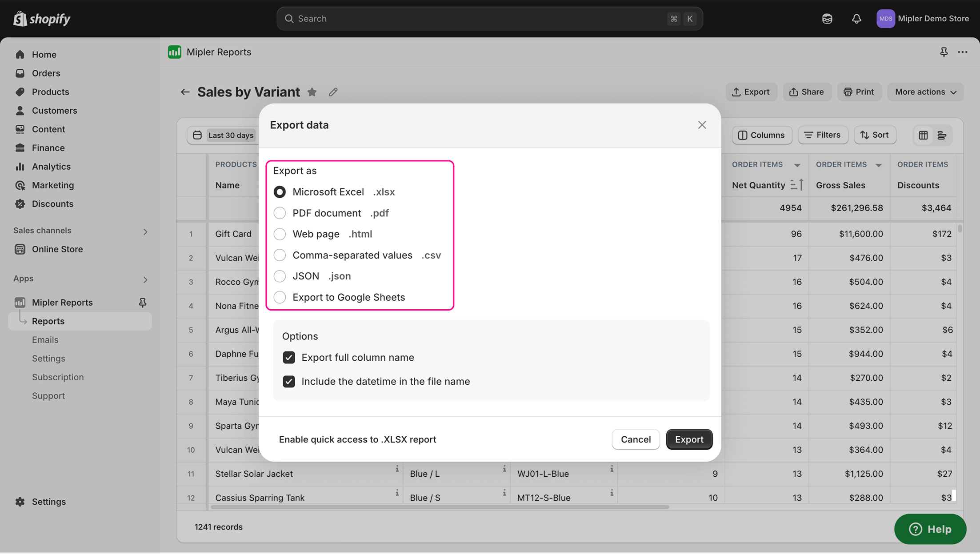Uncheck Export full column name

pos(289,358)
